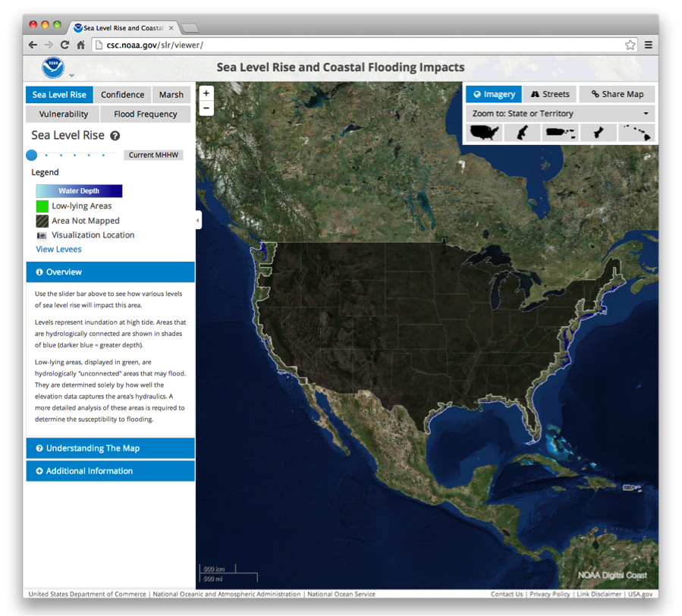This screenshot has width=682, height=616.
Task: Click the Share Map button
Action: pyautogui.click(x=617, y=94)
